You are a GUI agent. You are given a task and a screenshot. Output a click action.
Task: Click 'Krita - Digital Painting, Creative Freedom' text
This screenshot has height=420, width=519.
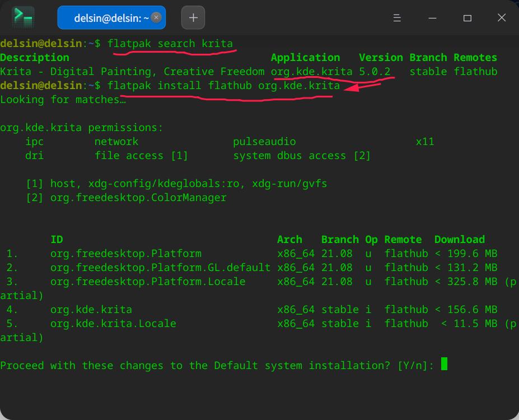point(132,72)
